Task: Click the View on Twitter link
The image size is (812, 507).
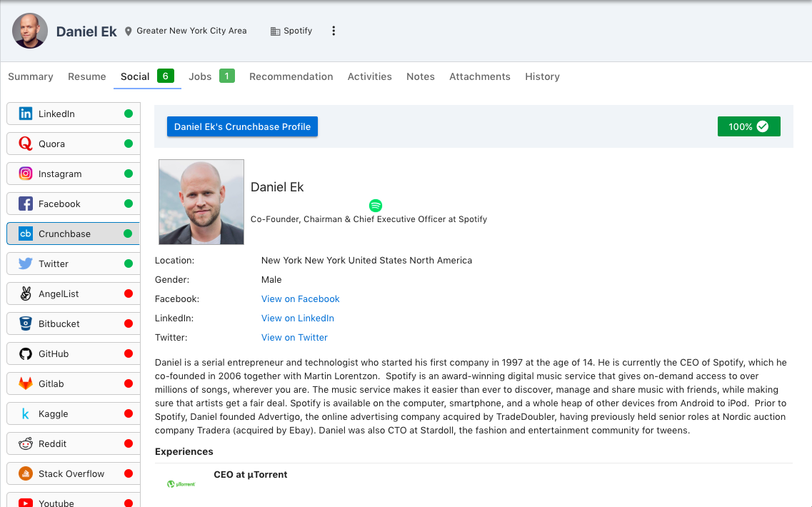Action: click(x=294, y=337)
